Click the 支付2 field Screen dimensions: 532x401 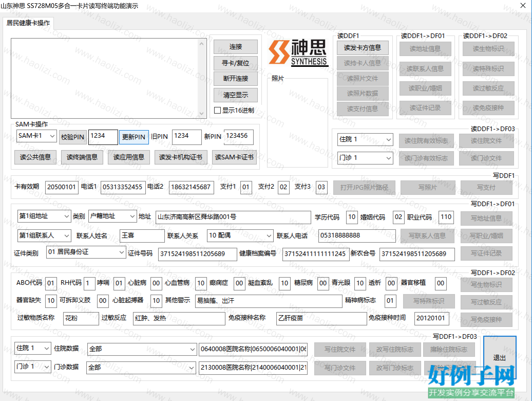pos(283,187)
